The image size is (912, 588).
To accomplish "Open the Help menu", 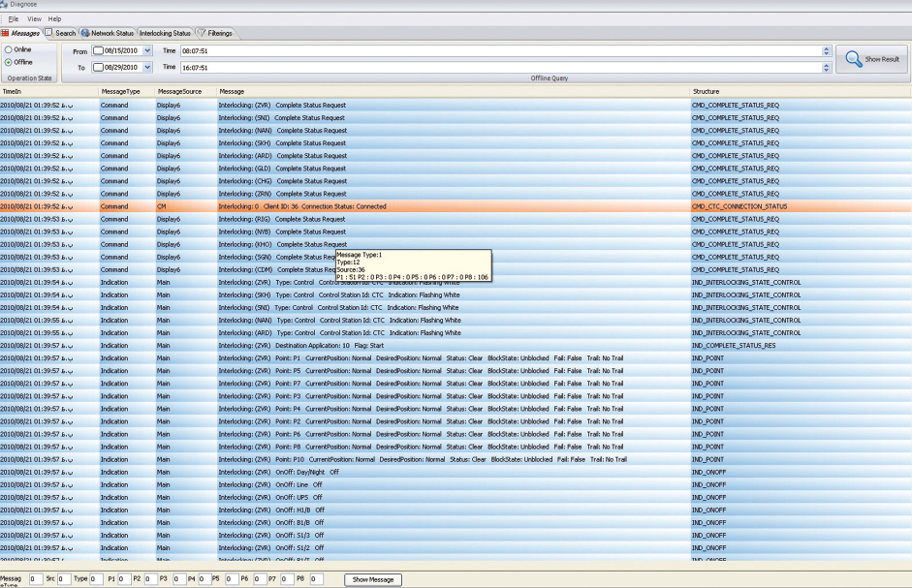I will tap(54, 19).
